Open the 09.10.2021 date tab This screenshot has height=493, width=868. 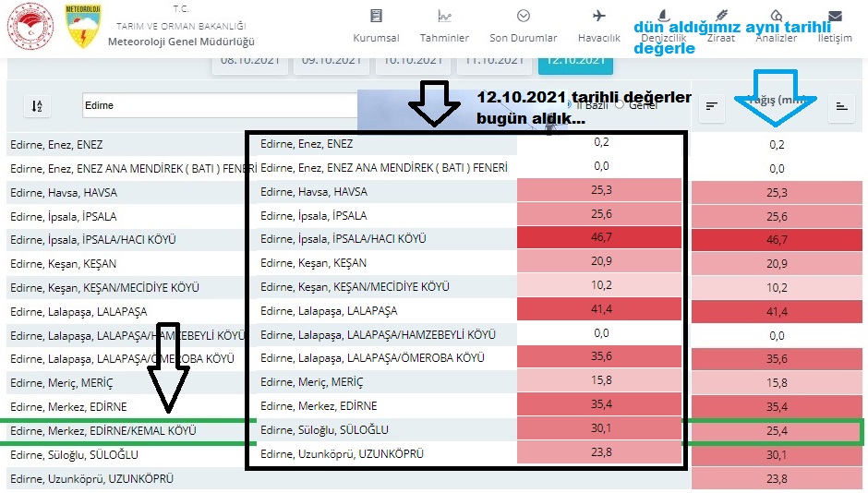pos(330,61)
